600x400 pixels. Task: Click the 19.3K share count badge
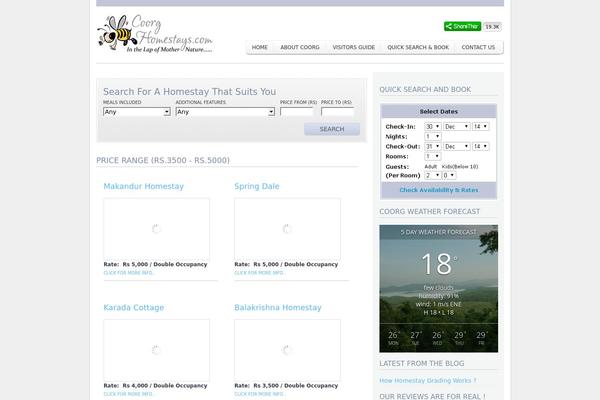click(492, 27)
